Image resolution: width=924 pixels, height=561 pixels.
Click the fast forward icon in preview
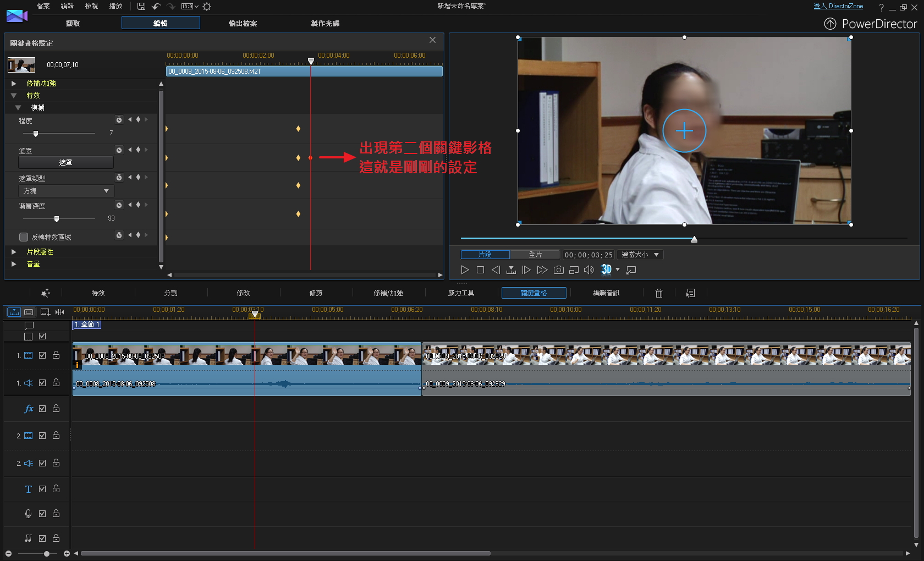tap(542, 269)
